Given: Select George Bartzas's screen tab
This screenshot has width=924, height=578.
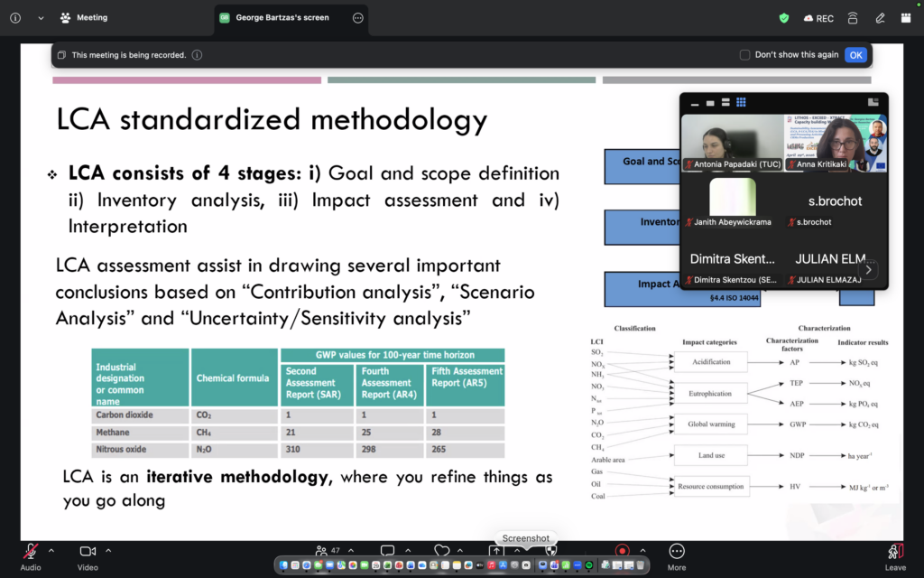Looking at the screenshot, I should tap(282, 18).
